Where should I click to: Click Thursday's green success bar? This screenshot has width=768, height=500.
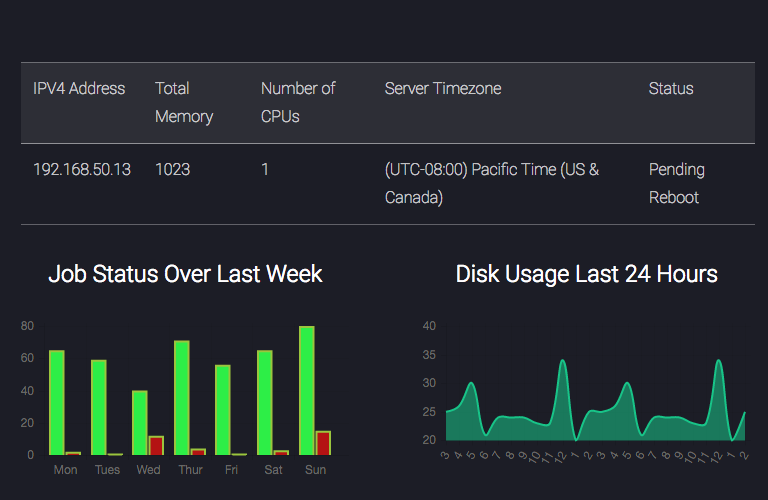click(x=182, y=398)
